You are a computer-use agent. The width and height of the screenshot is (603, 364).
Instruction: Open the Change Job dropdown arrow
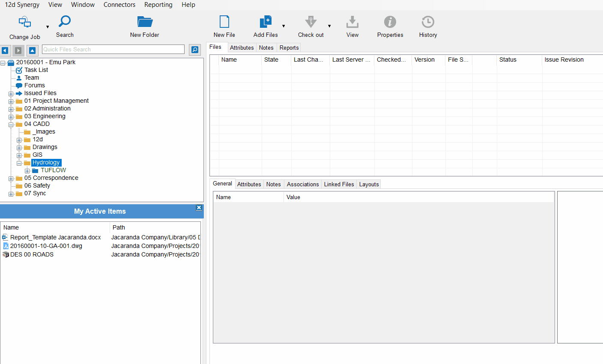[x=48, y=27]
